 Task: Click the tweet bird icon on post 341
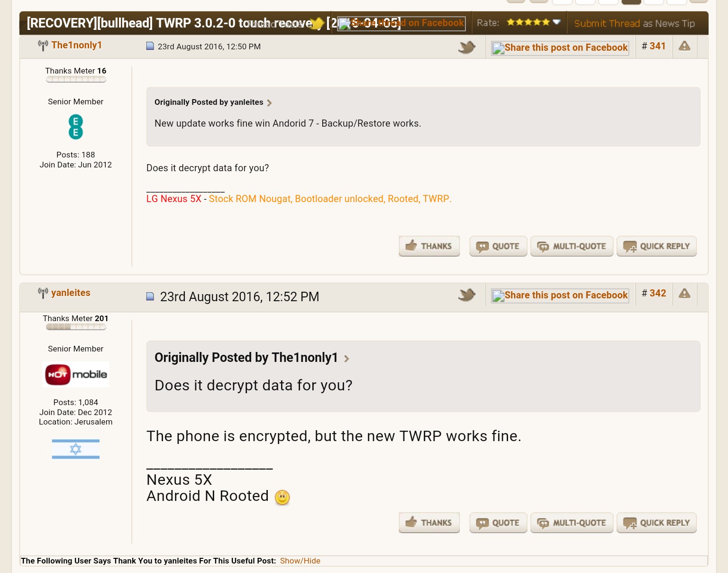466,47
